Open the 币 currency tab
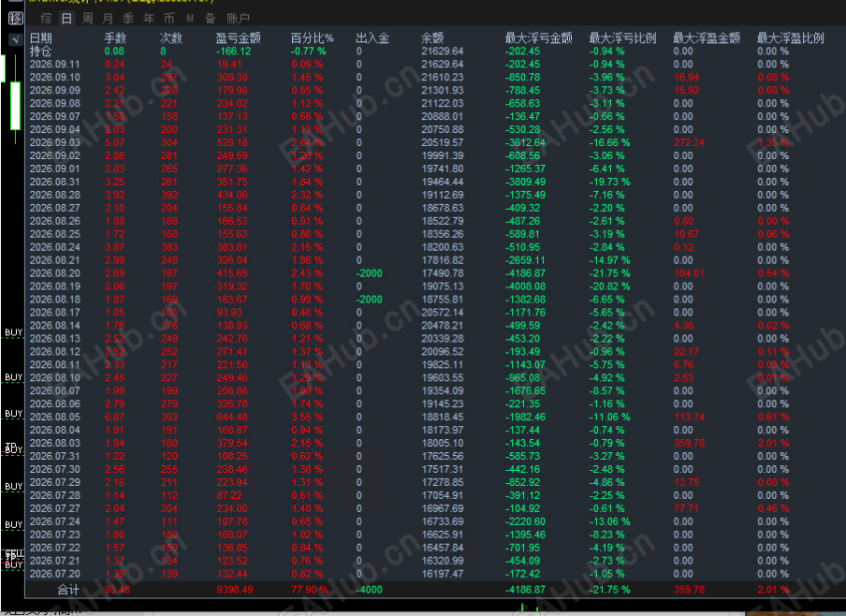The width and height of the screenshot is (846, 616). 169,19
